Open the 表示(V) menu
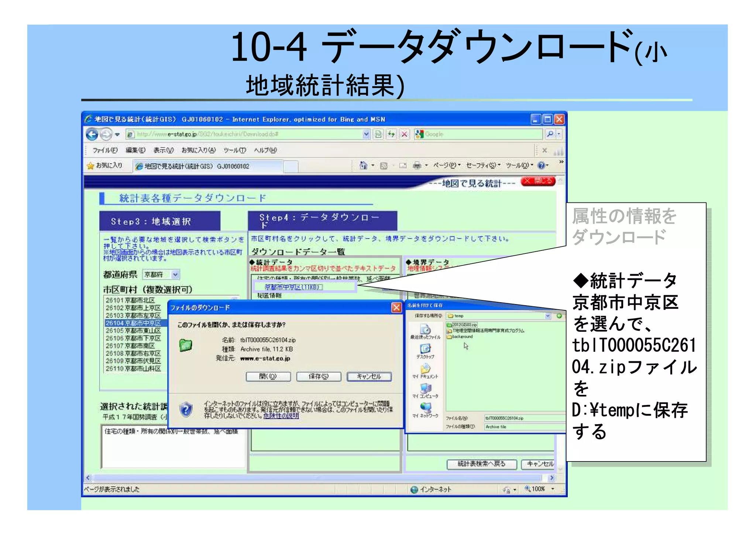 [x=164, y=150]
